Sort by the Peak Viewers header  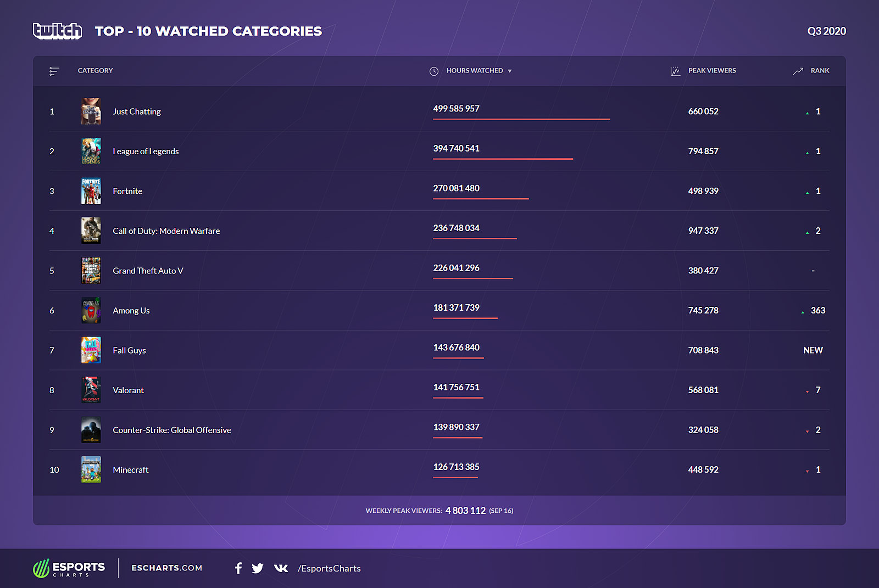712,70
